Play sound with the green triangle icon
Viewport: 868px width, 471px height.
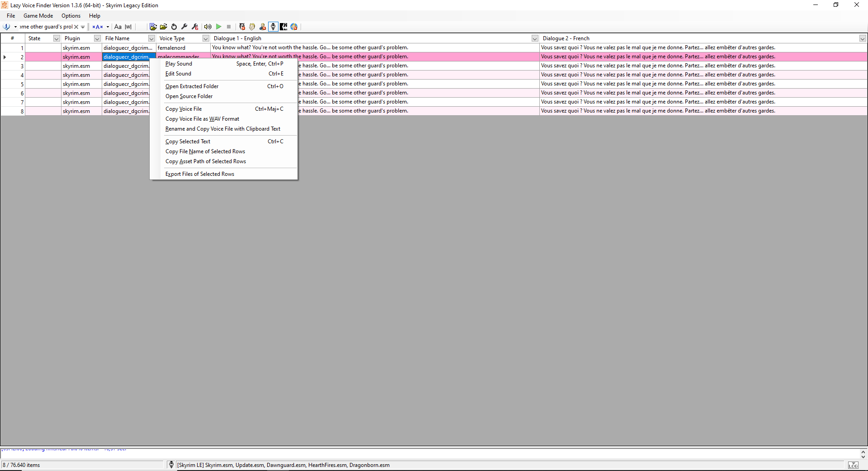pyautogui.click(x=218, y=27)
